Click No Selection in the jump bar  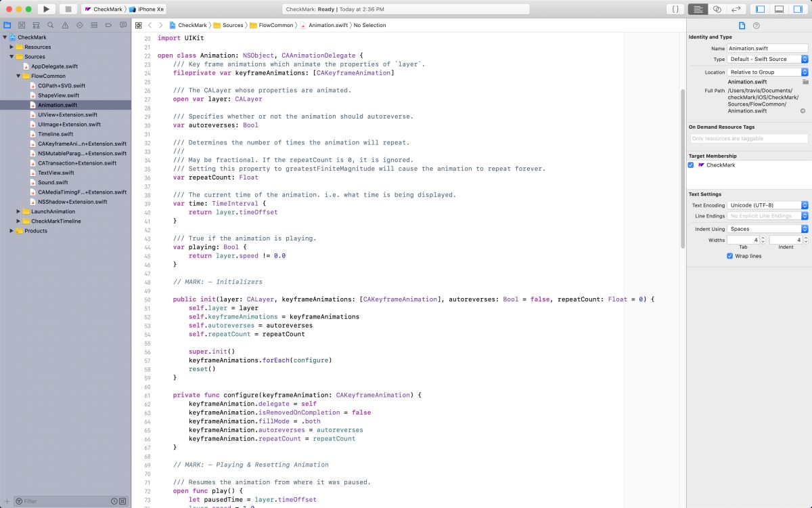[370, 25]
